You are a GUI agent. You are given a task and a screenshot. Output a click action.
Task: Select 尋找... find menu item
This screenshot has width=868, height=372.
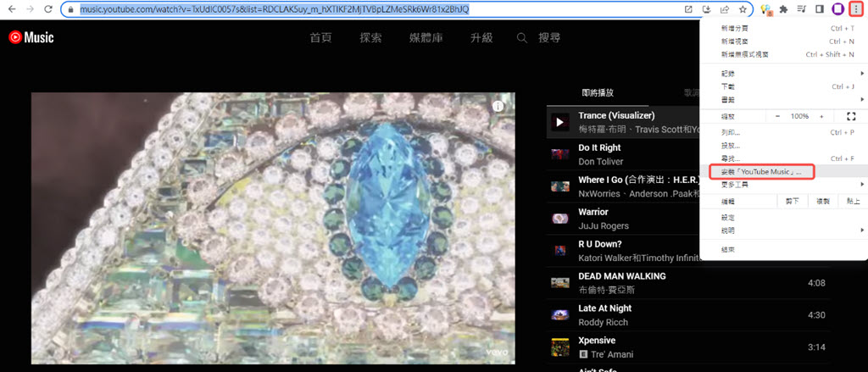tap(782, 158)
